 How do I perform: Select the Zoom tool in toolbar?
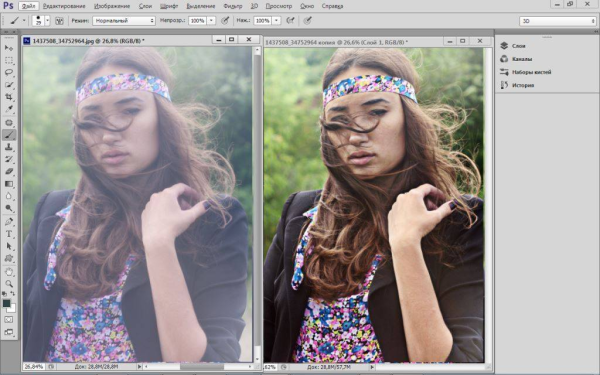click(x=9, y=284)
